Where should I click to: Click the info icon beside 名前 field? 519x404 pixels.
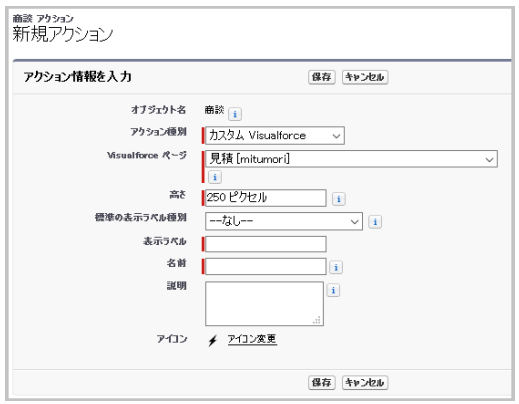point(336,267)
